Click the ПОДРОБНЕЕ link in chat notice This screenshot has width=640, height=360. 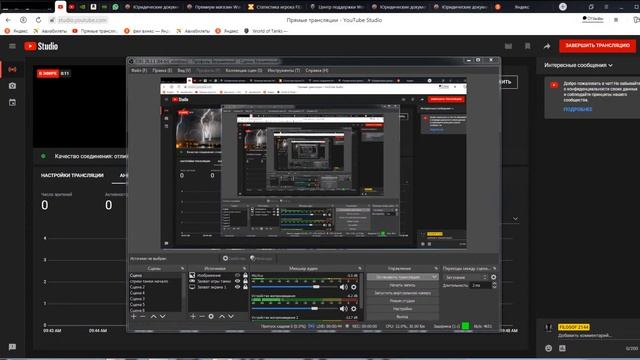(x=577, y=109)
